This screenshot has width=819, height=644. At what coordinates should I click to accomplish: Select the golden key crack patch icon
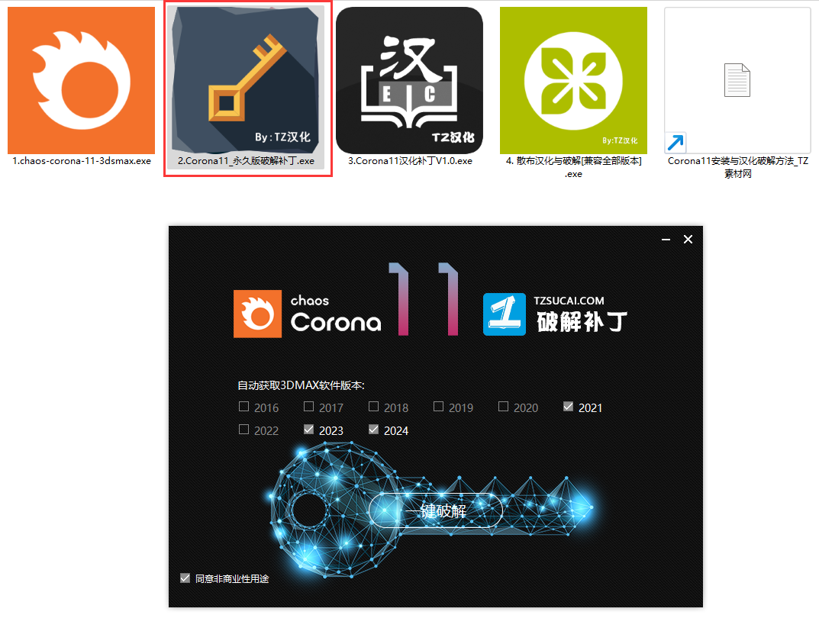point(246,80)
